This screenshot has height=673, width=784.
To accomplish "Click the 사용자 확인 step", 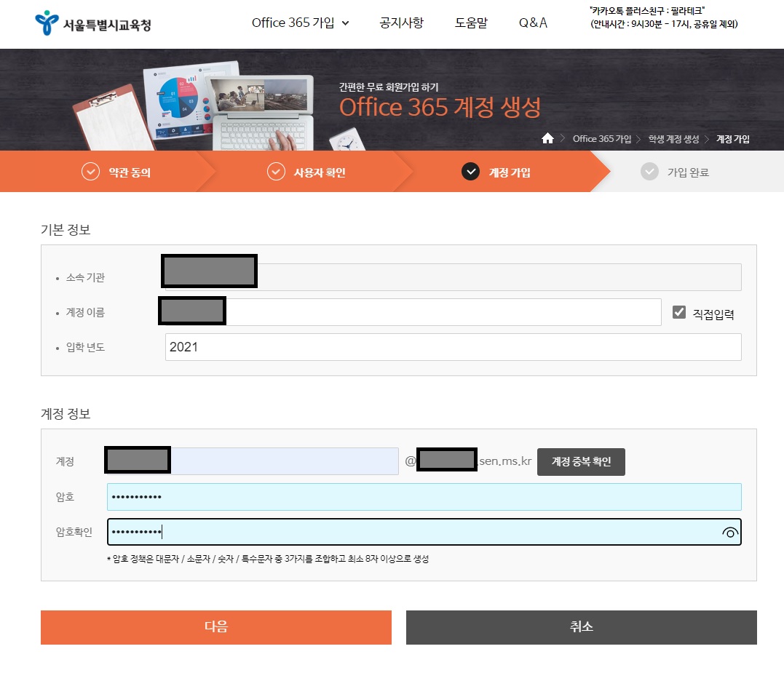I will tap(306, 172).
